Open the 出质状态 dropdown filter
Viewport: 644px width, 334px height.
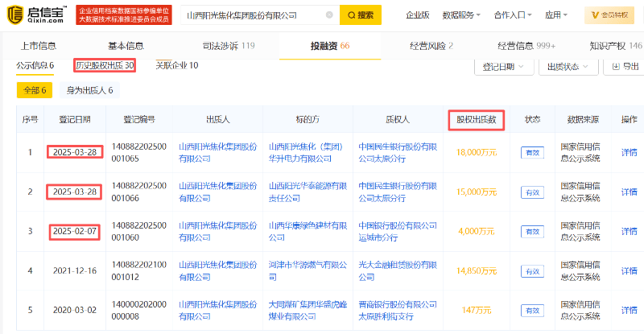coord(568,66)
